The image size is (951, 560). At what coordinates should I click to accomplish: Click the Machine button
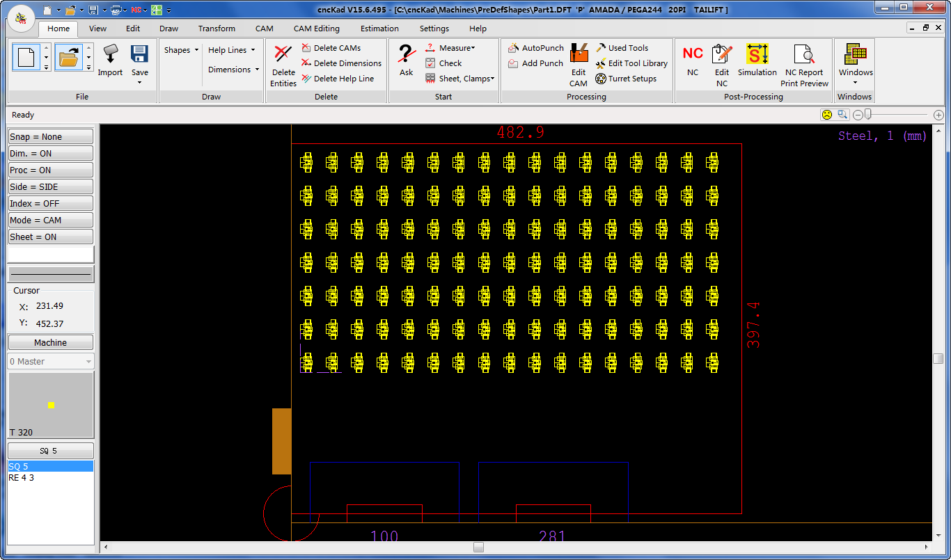pos(50,343)
